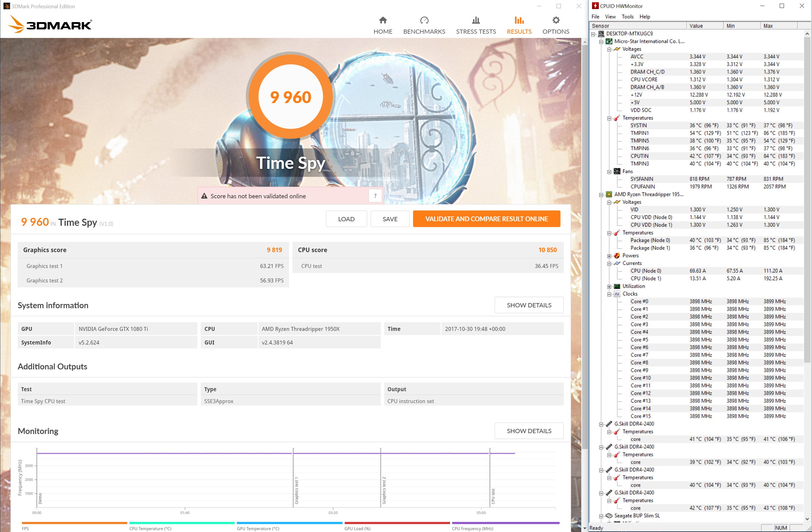The width and height of the screenshot is (812, 532).
Task: Click Micro-Star motherboard icon
Action: pyautogui.click(x=609, y=41)
